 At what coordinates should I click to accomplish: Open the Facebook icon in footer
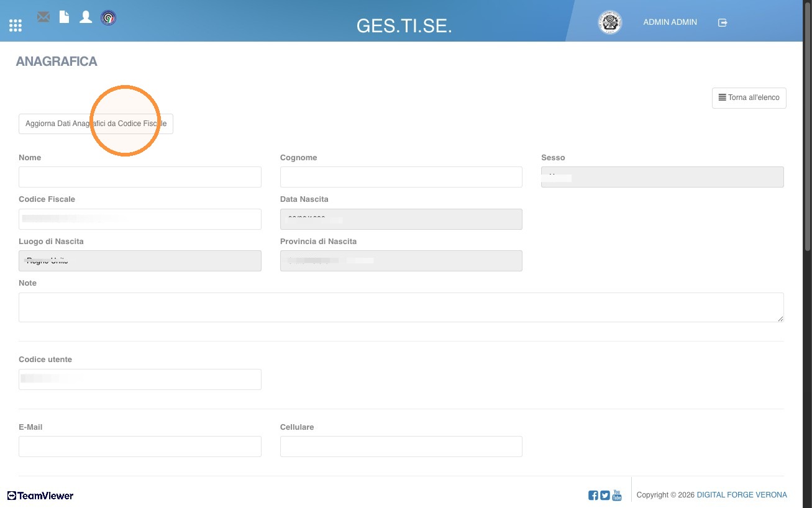coord(593,496)
